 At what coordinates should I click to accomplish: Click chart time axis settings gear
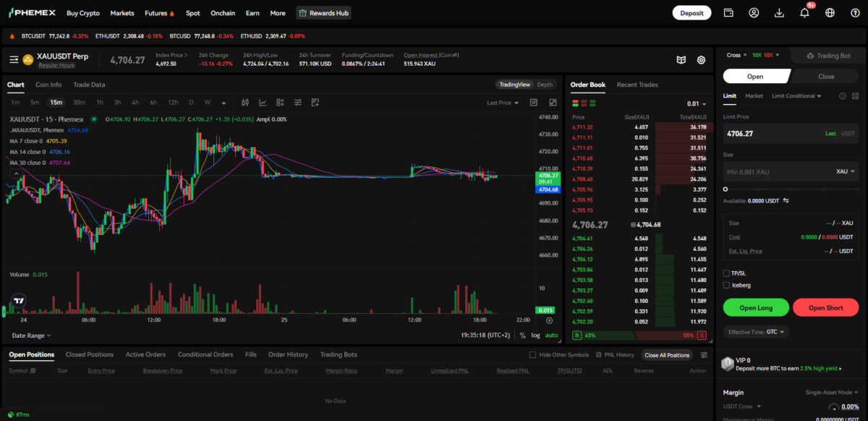549,320
